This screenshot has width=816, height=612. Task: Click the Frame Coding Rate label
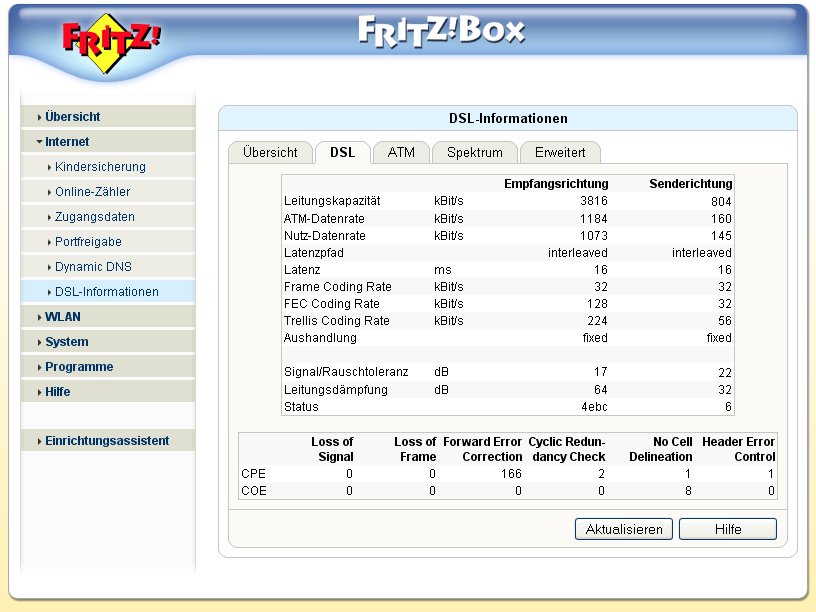tap(338, 287)
